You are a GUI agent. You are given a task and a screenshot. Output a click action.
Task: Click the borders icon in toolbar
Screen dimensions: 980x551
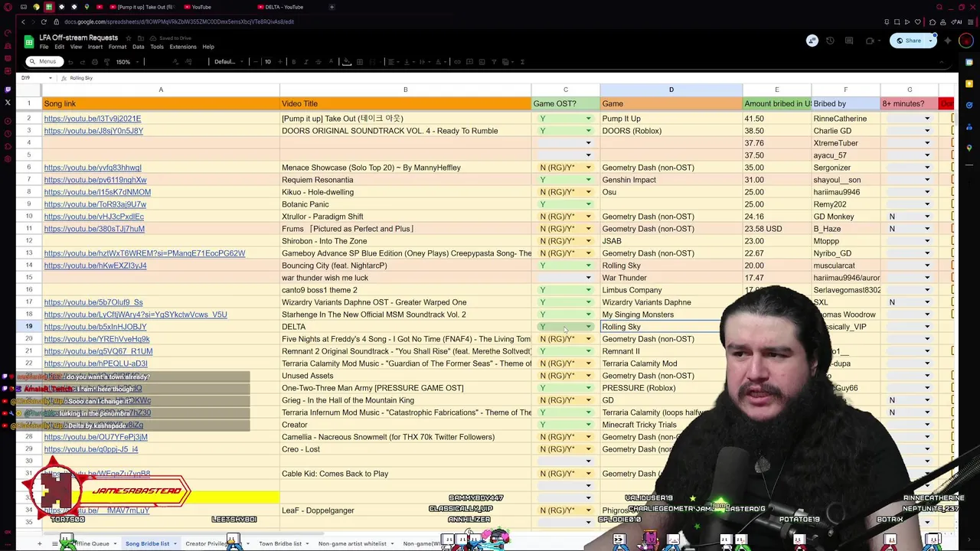359,62
